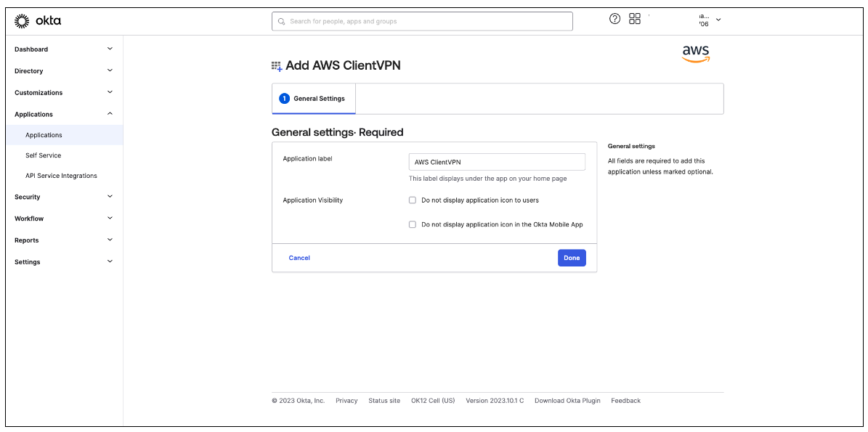Screen dimensions: 868x432
Task: Click the Application Visibility label
Action: click(313, 200)
